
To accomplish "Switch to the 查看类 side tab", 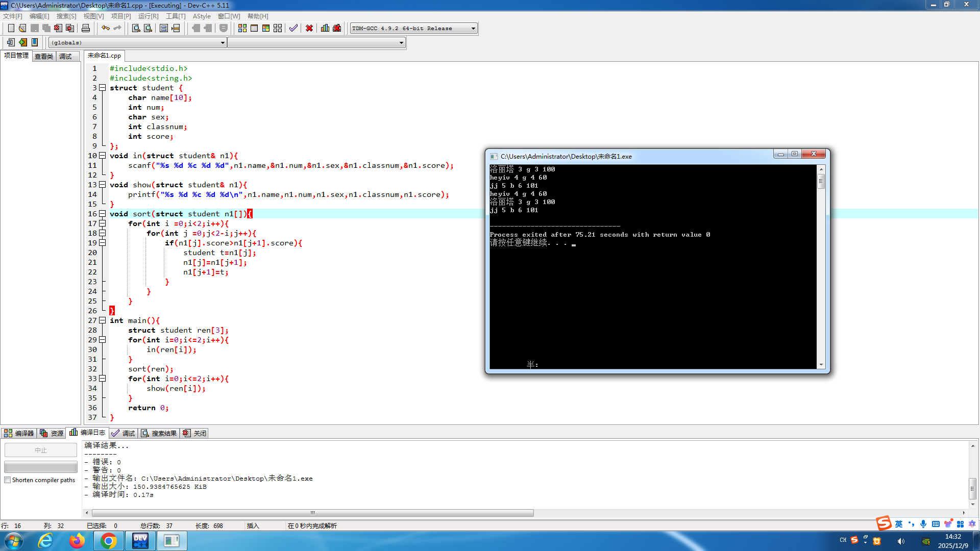I will click(x=44, y=56).
